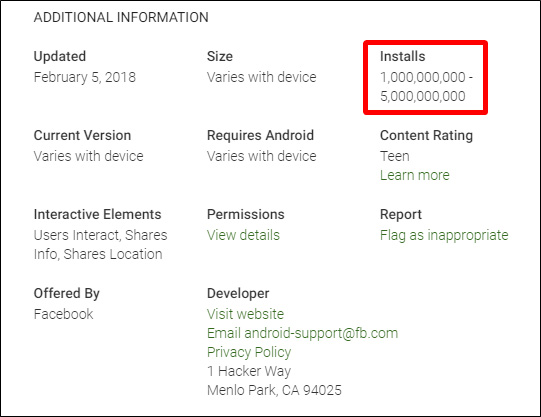Click the Users Interact, Shares Info text
This screenshot has height=417, width=541.
click(100, 245)
